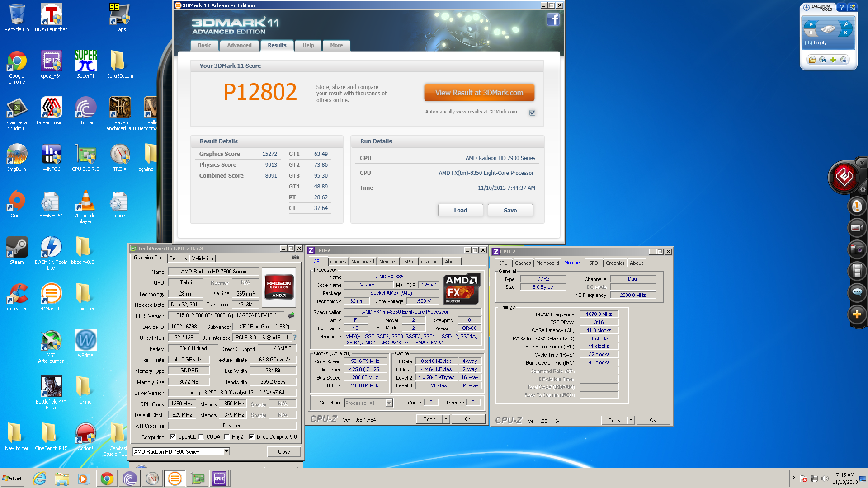Launch 3DMark 11 desktop shortcut
This screenshot has height=488, width=868.
(x=51, y=297)
